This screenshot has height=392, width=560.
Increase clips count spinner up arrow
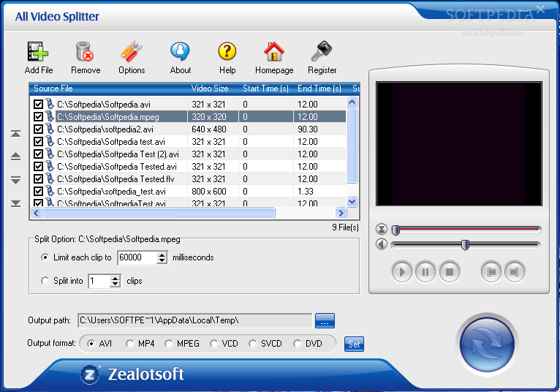pyautogui.click(x=115, y=279)
